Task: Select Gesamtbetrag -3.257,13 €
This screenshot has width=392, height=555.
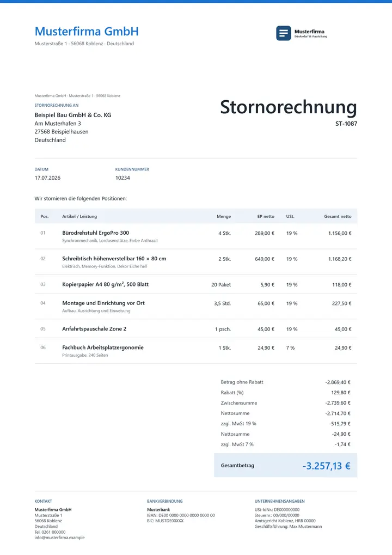Action: tap(326, 466)
